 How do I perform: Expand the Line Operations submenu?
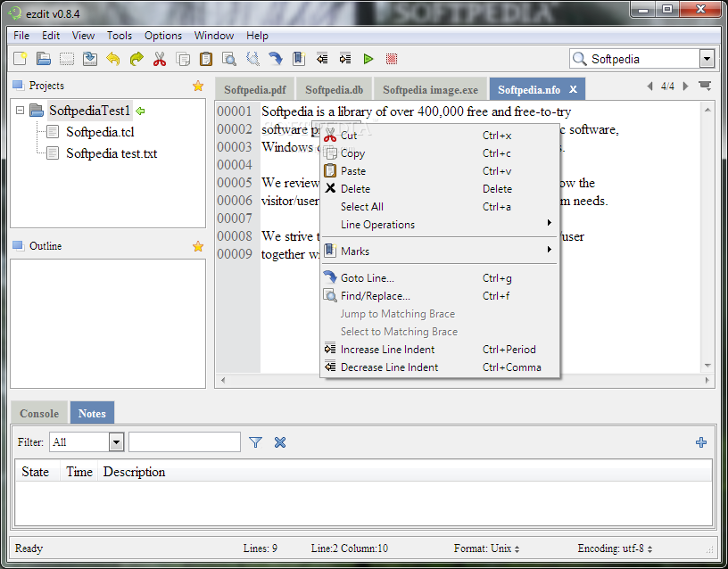(440, 225)
